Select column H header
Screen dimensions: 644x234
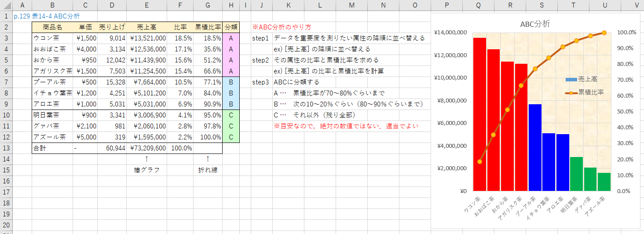[231, 5]
